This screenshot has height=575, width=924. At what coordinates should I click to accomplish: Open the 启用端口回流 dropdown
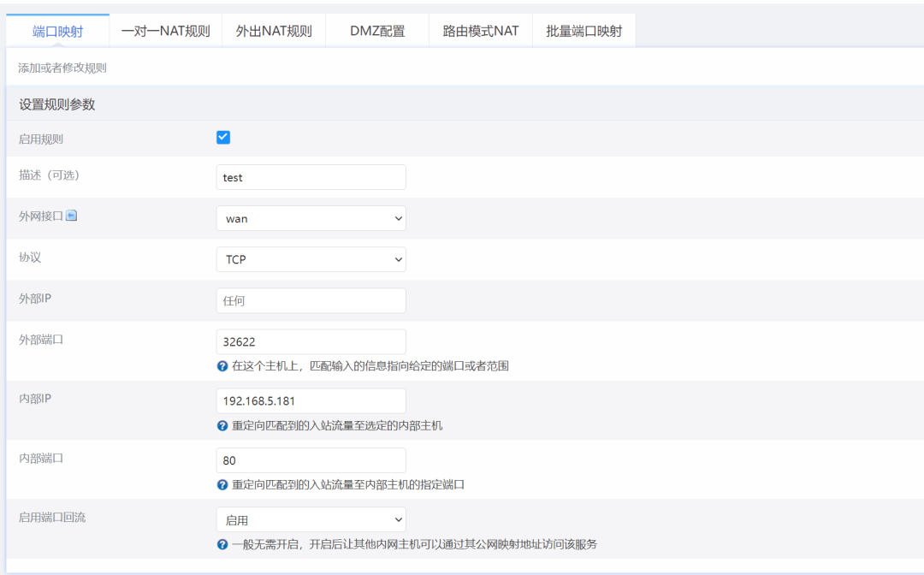[311, 519]
